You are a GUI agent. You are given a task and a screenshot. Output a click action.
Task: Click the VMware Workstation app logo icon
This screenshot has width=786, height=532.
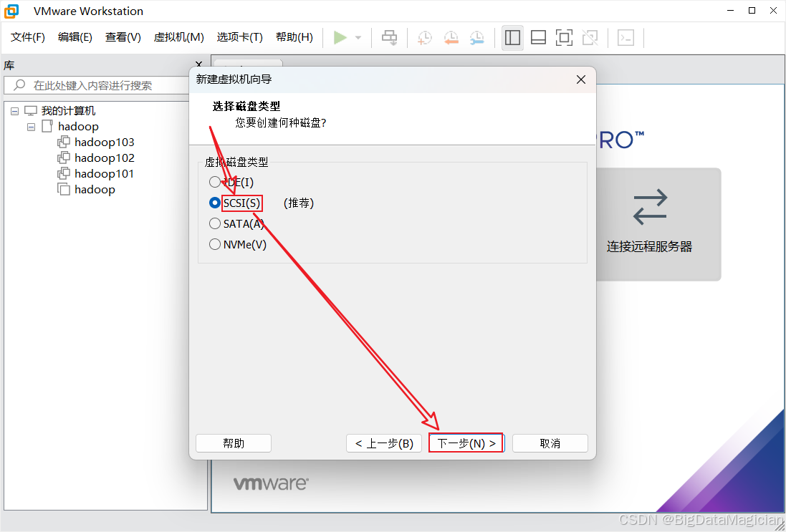click(11, 11)
